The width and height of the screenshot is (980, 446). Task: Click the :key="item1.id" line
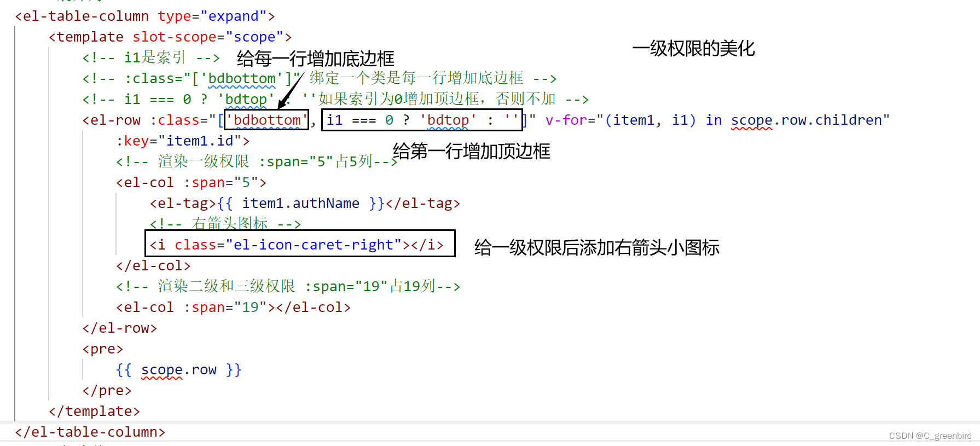click(x=182, y=141)
